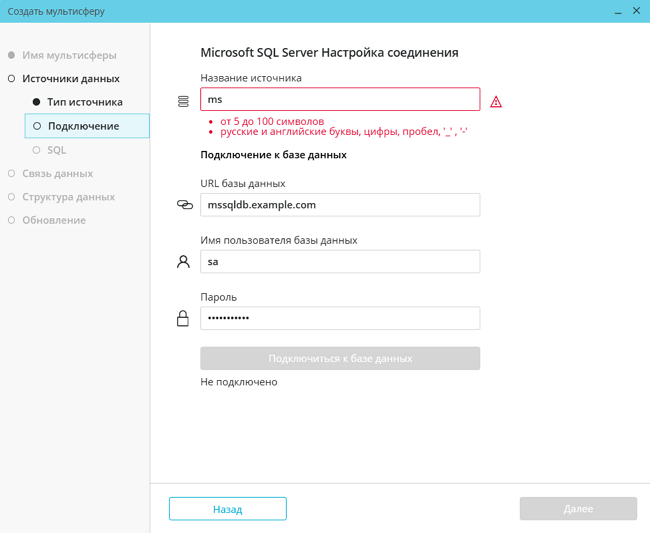
Task: Click into the URL базы данных field
Action: [340, 204]
